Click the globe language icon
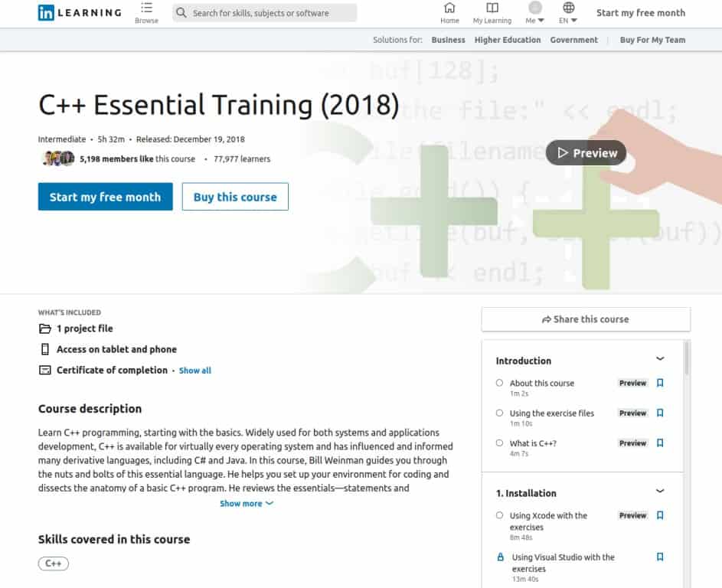The width and height of the screenshot is (722, 588). (569, 8)
